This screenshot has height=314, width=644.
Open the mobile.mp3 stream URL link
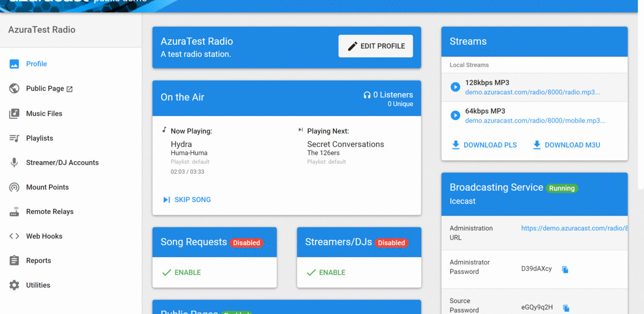click(x=535, y=121)
